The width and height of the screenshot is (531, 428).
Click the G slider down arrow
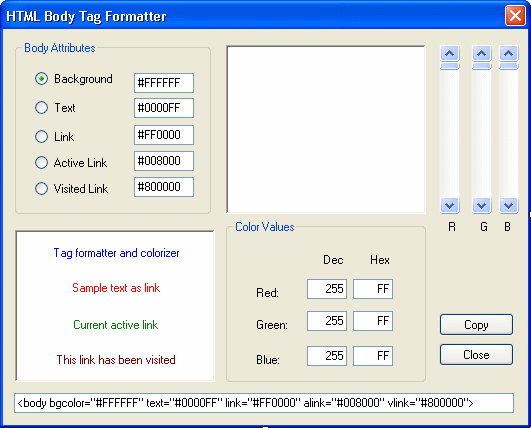coord(482,206)
